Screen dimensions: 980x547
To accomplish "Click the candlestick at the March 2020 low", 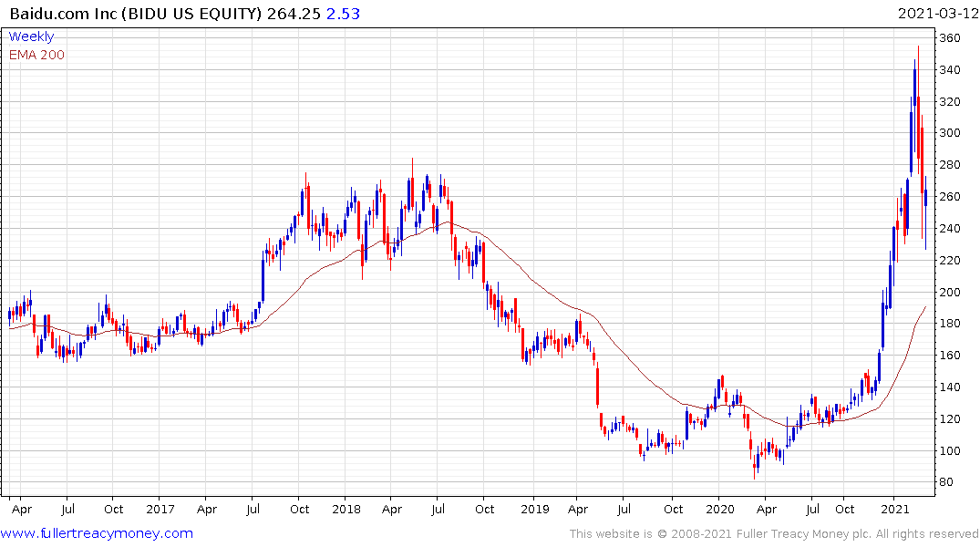I will pos(755,466).
